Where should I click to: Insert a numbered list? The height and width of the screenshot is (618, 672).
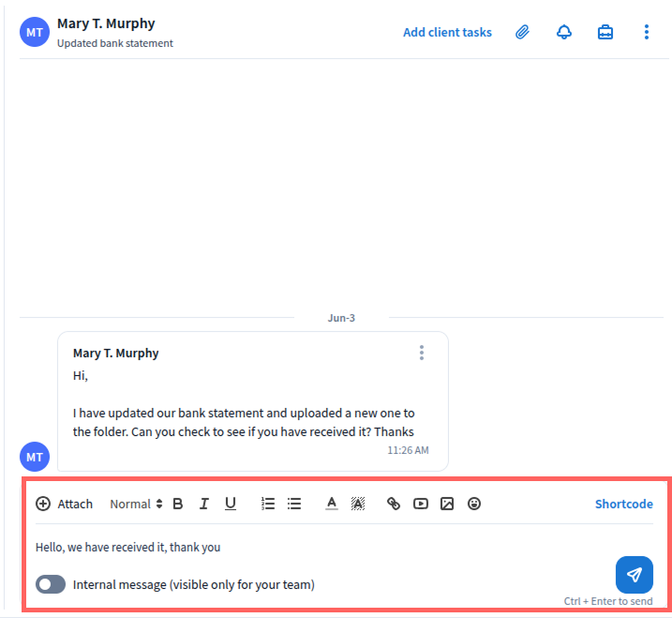(x=268, y=504)
